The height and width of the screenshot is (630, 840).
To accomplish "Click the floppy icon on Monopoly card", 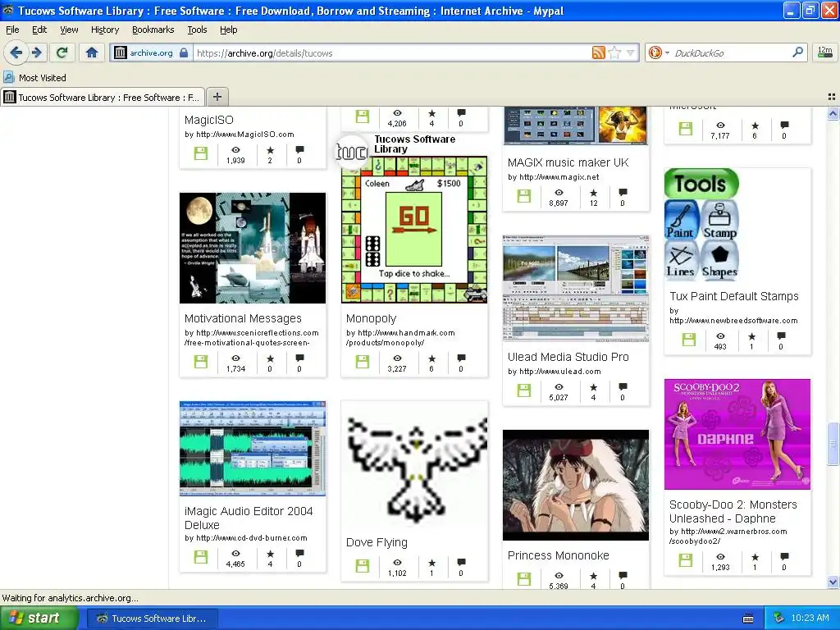I will 363,362.
